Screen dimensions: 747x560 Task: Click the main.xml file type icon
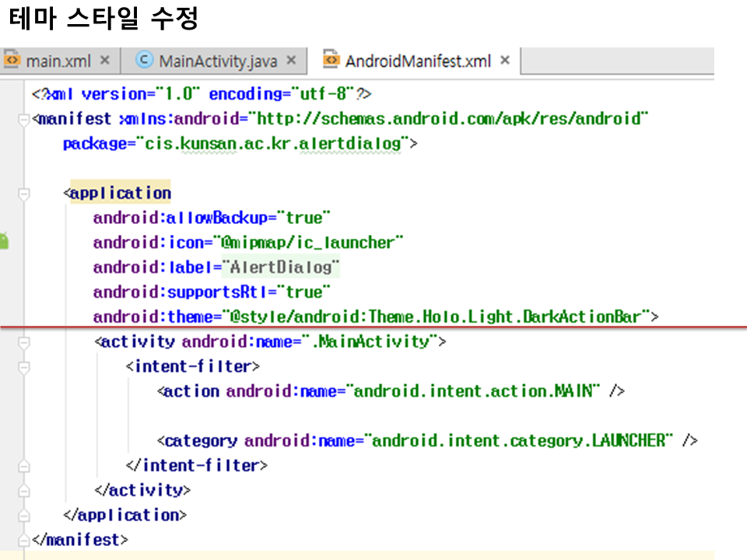click(12, 61)
